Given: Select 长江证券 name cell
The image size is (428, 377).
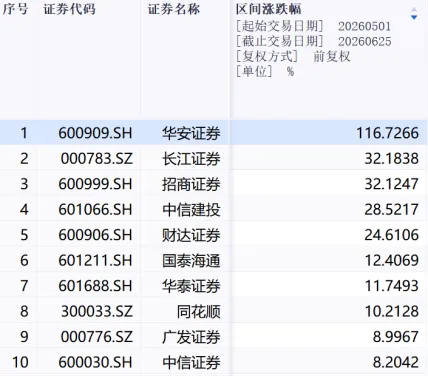Looking at the screenshot, I should coord(191,159).
